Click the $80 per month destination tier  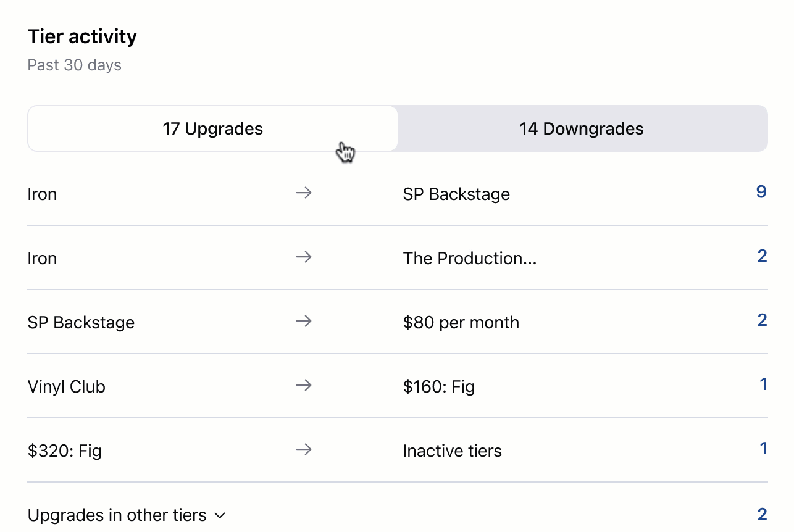pyautogui.click(x=461, y=323)
